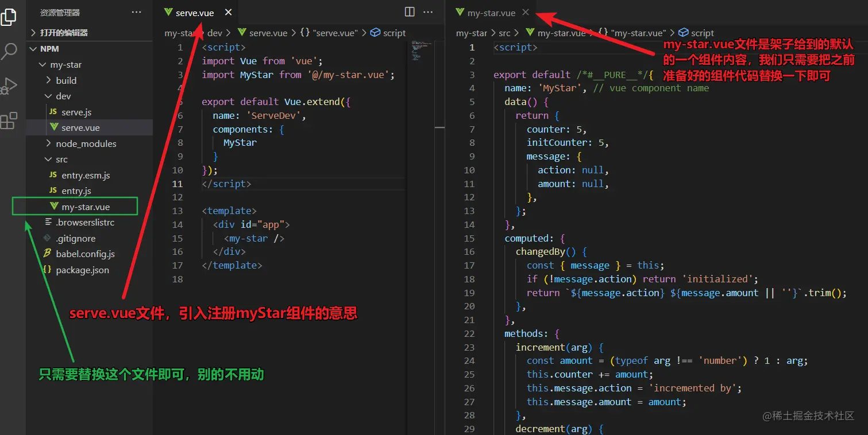The height and width of the screenshot is (435, 868).
Task: Click the <my-star /> tag in template
Action: [254, 238]
